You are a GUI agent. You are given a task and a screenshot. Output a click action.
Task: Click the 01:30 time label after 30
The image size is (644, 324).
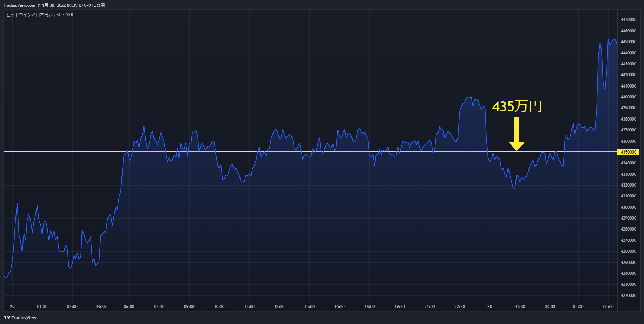520,307
